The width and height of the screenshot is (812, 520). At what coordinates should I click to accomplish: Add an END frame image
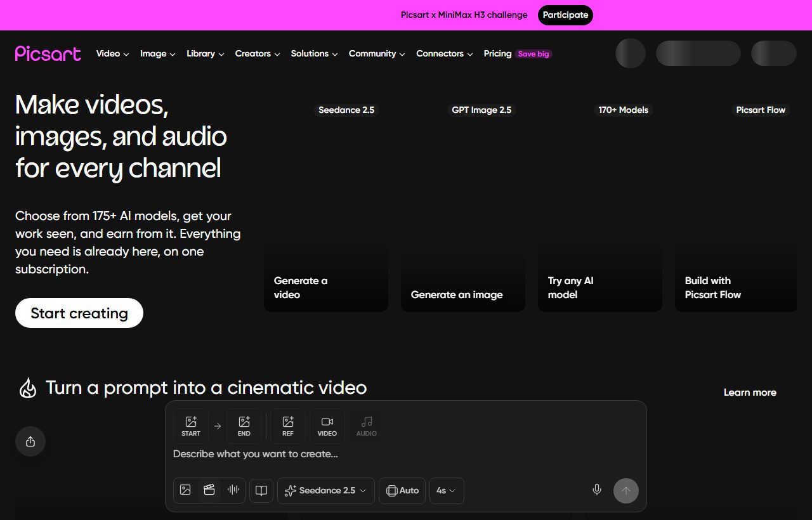(x=244, y=426)
